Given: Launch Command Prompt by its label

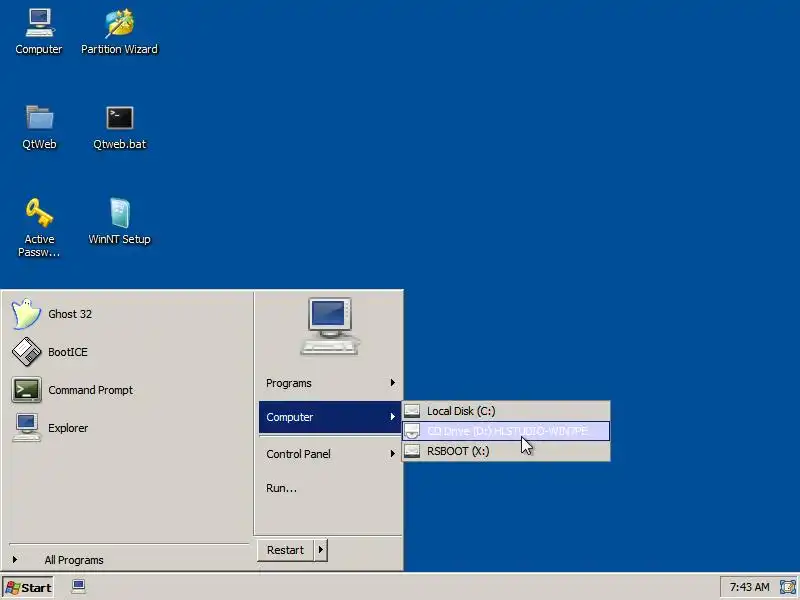Looking at the screenshot, I should click(90, 390).
